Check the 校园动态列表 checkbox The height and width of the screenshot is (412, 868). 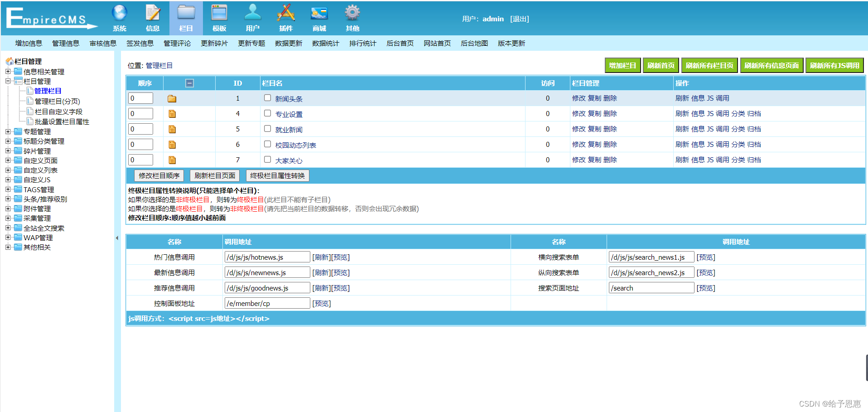point(268,144)
